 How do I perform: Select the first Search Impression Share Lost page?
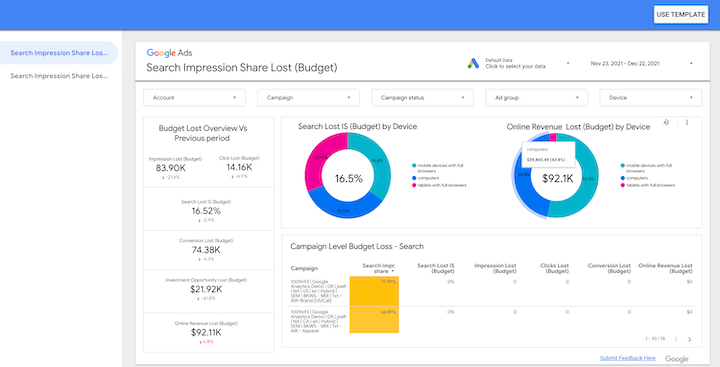(59, 53)
